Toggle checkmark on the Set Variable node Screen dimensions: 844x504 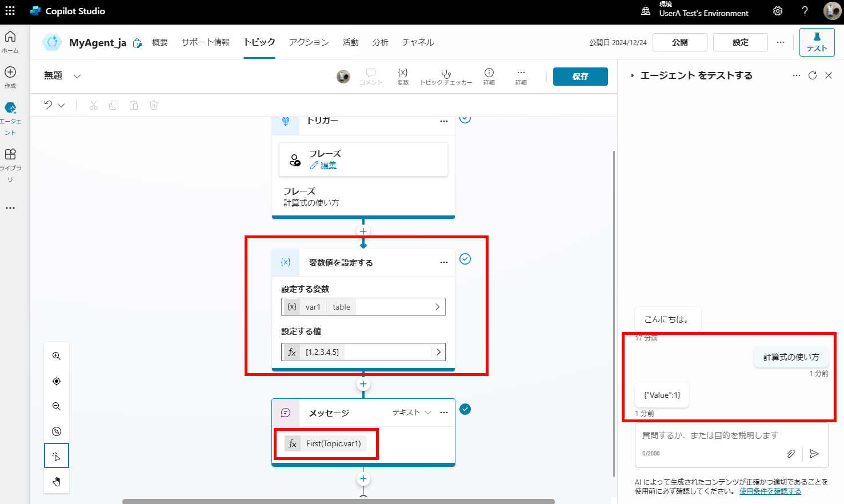pyautogui.click(x=465, y=259)
